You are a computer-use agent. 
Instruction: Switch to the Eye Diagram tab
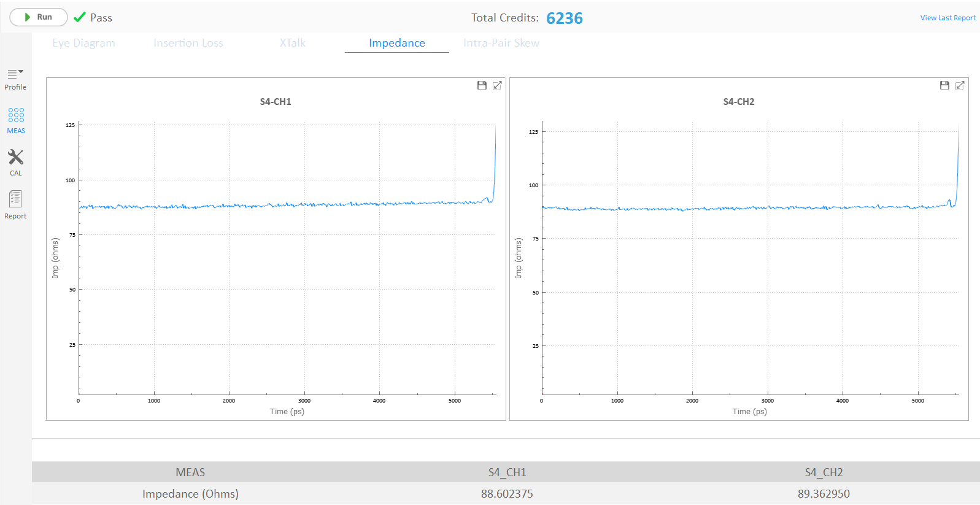point(83,43)
